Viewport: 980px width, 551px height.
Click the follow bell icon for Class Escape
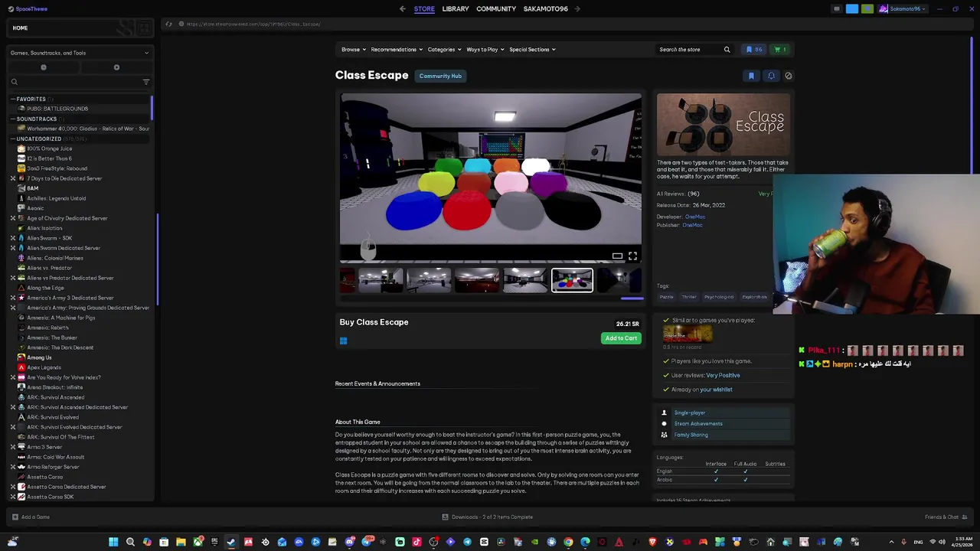click(771, 76)
